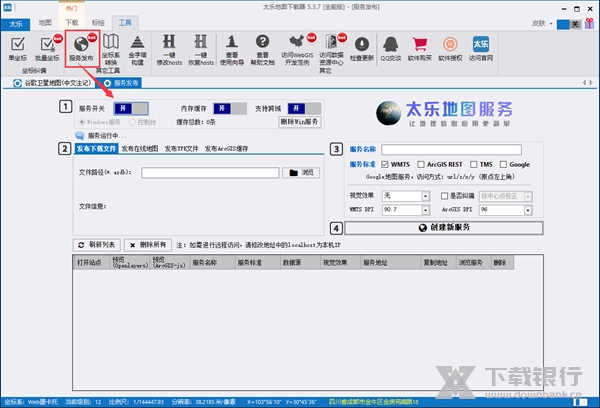Viewport: 600px width, 408px height.
Task: Toggle the 服务开关 service switch
Action: coord(132,107)
